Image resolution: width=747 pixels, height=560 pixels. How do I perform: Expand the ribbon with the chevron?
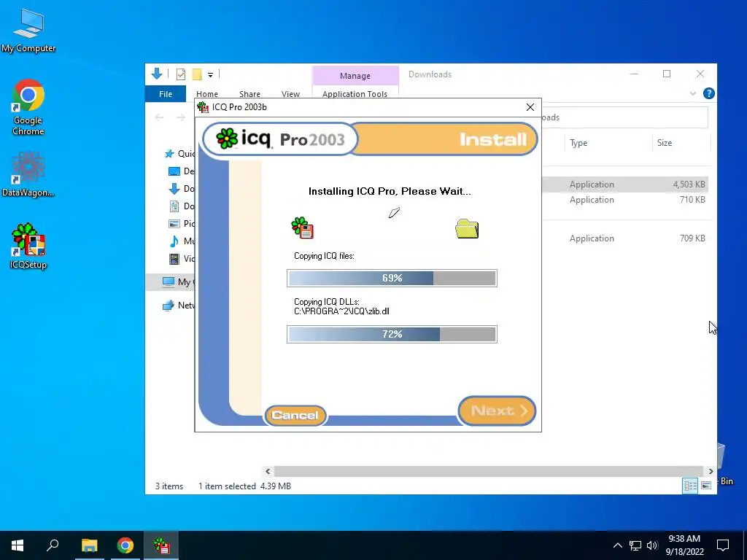tap(693, 94)
